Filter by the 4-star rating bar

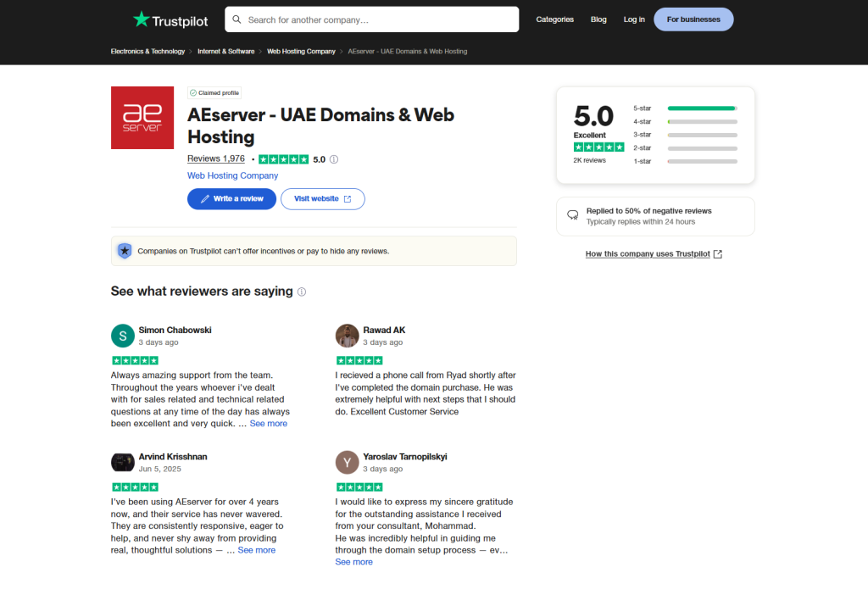click(x=685, y=122)
